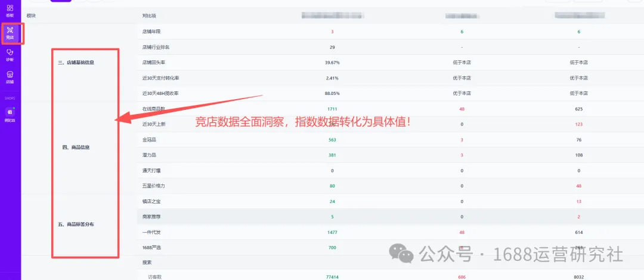
Task: Click the 1688严选 row label
Action: pyautogui.click(x=151, y=248)
